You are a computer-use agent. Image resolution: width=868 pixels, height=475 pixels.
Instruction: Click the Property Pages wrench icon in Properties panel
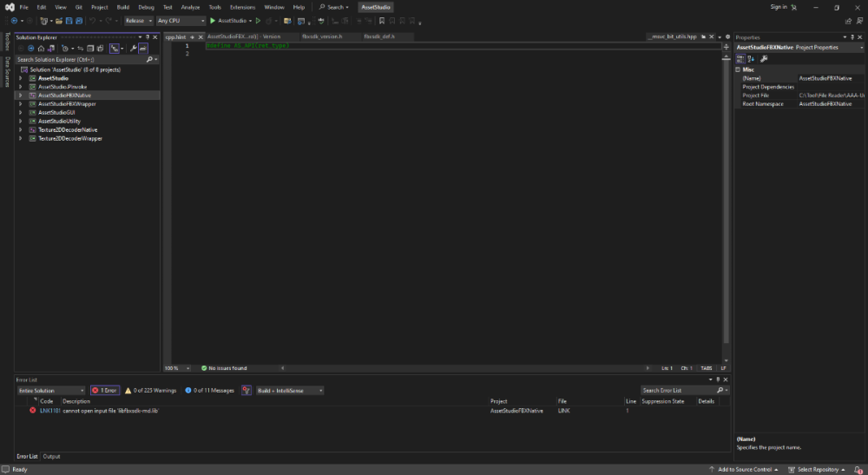point(764,59)
